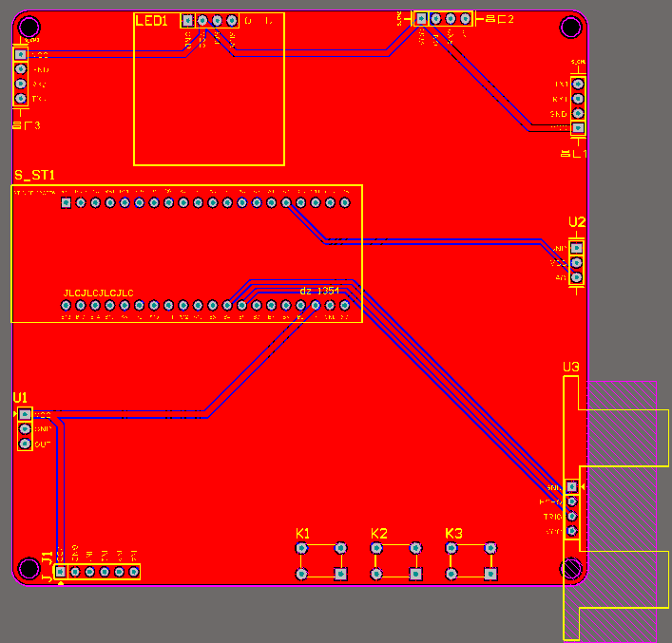Select the square pad of BL1 header
This screenshot has width=672, height=643.
(x=578, y=127)
